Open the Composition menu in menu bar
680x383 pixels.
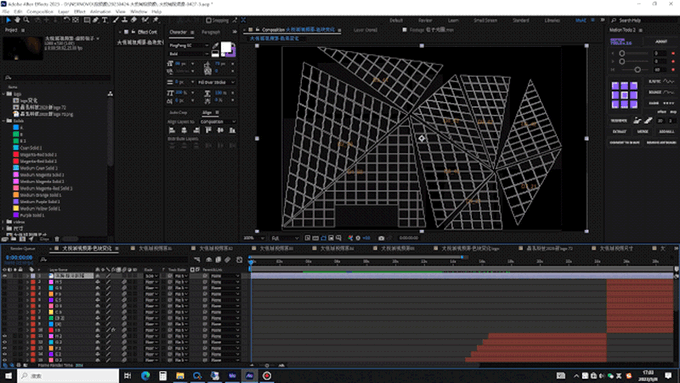(x=40, y=12)
